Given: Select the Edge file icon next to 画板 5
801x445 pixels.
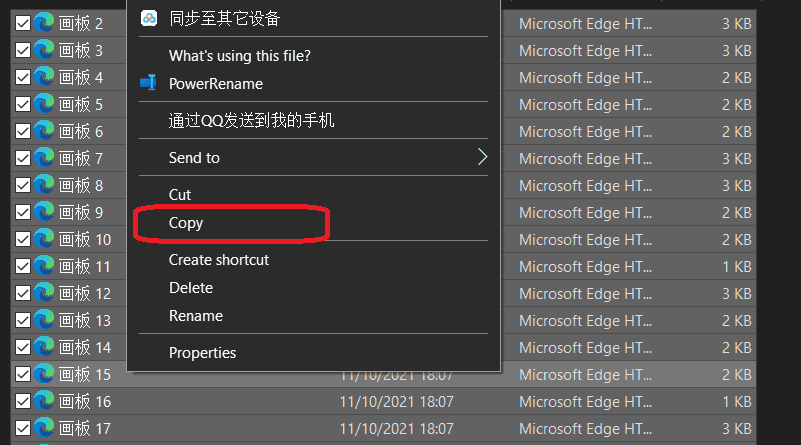Looking at the screenshot, I should click(44, 104).
